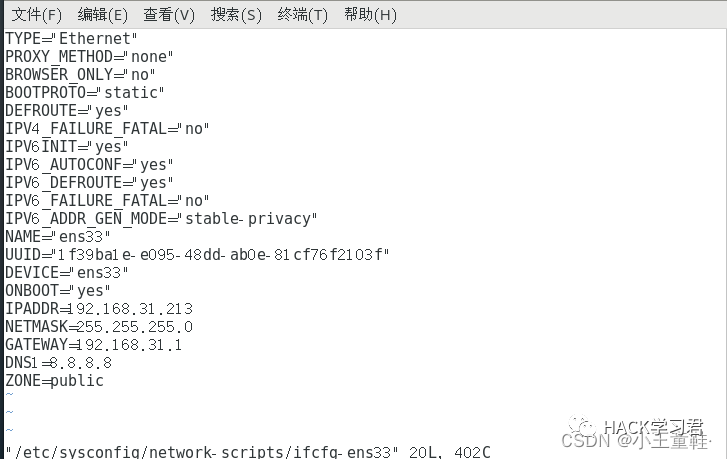This screenshot has width=727, height=459.
Task: Open the 查看(V) menu
Action: pyautogui.click(x=169, y=15)
